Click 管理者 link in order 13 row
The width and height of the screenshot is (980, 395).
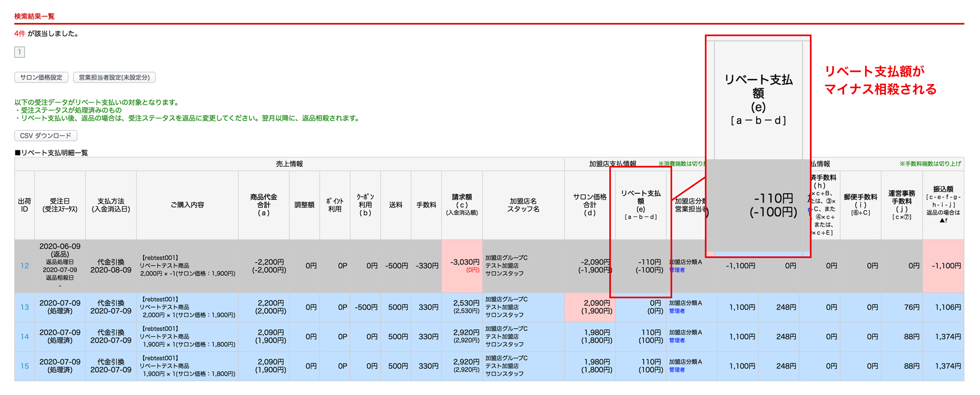tap(677, 311)
